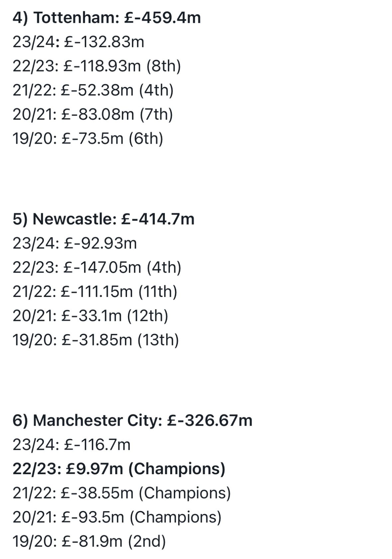Tap Newcastle 19/20 £-31.85m (13th) line
This screenshot has width=392, height=559.
click(96, 340)
